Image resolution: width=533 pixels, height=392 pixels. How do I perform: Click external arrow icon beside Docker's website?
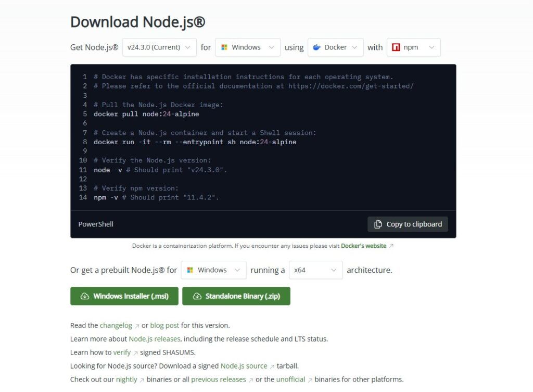coord(391,246)
